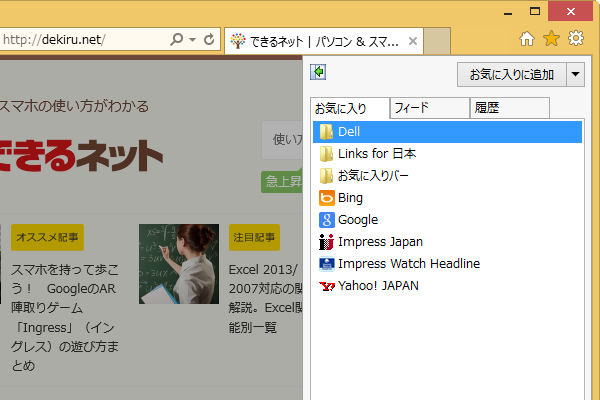Open the スマホを持って歩こう Ingress article link
The width and height of the screenshot is (600, 400).
65,318
